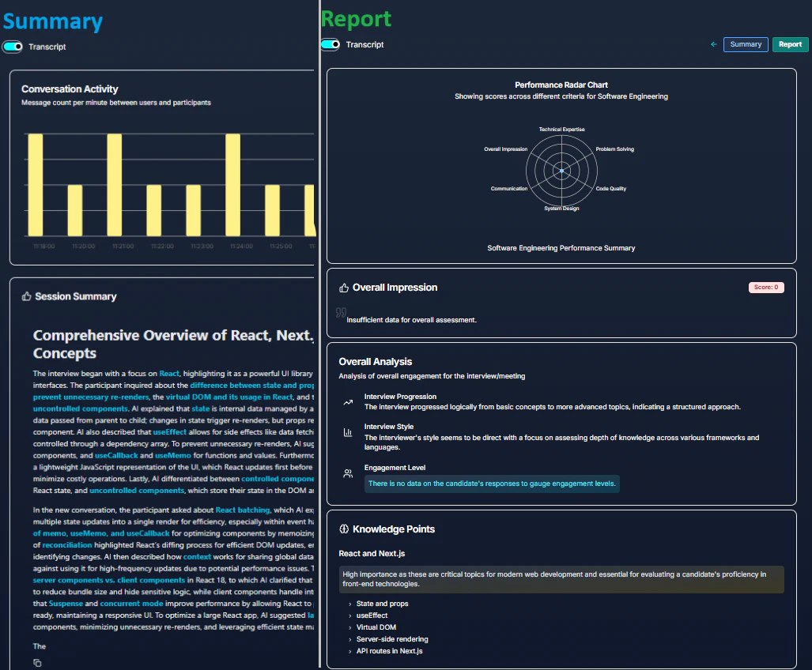The image size is (812, 670).
Task: Click the brain icon beside Knowledge Points
Action: coord(344,529)
